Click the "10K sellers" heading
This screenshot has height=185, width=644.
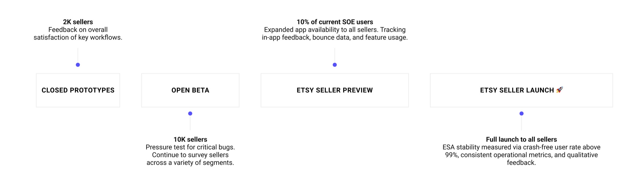pos(190,139)
